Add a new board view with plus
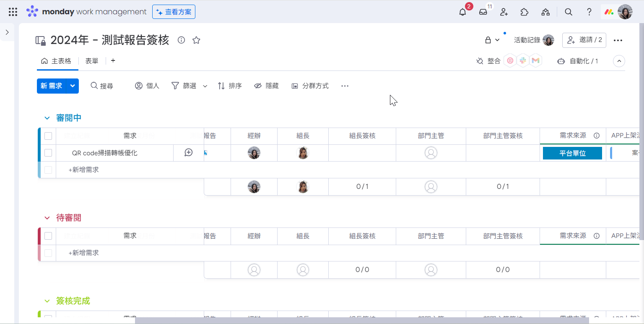The image size is (644, 324). [x=113, y=61]
